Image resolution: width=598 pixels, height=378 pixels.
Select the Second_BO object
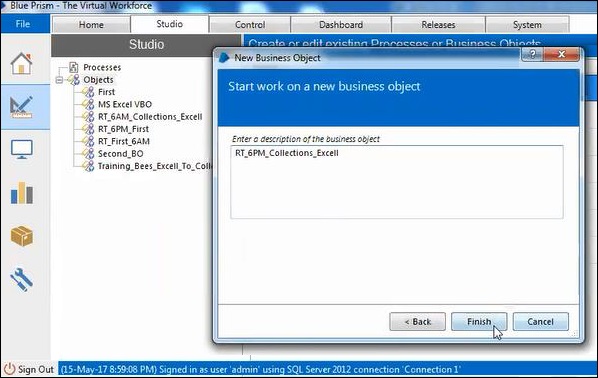click(x=121, y=154)
